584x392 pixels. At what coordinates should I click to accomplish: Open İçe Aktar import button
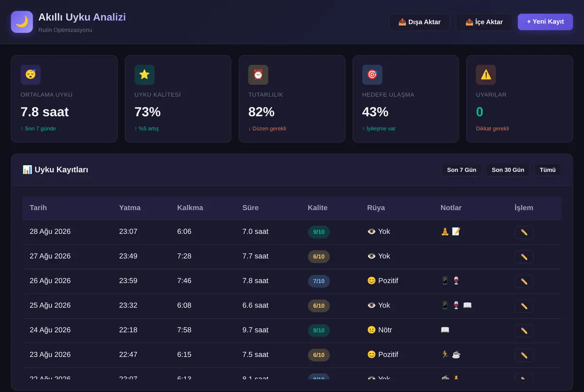pyautogui.click(x=484, y=22)
